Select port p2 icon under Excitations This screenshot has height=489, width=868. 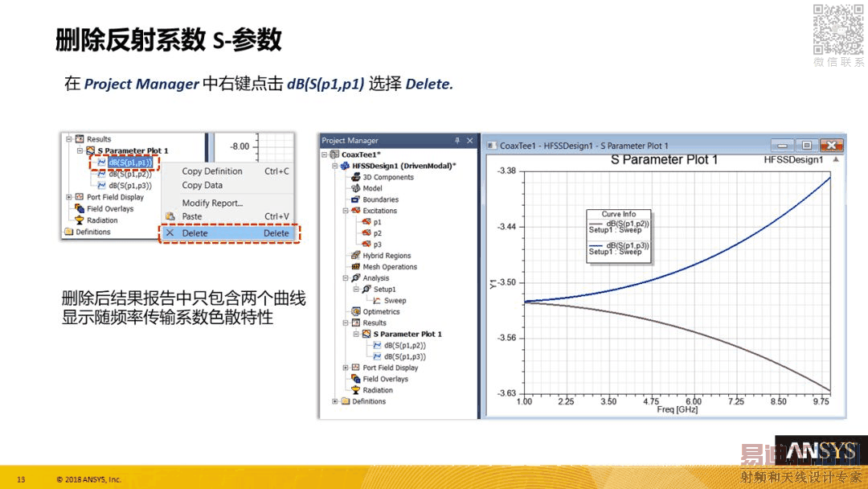[366, 233]
